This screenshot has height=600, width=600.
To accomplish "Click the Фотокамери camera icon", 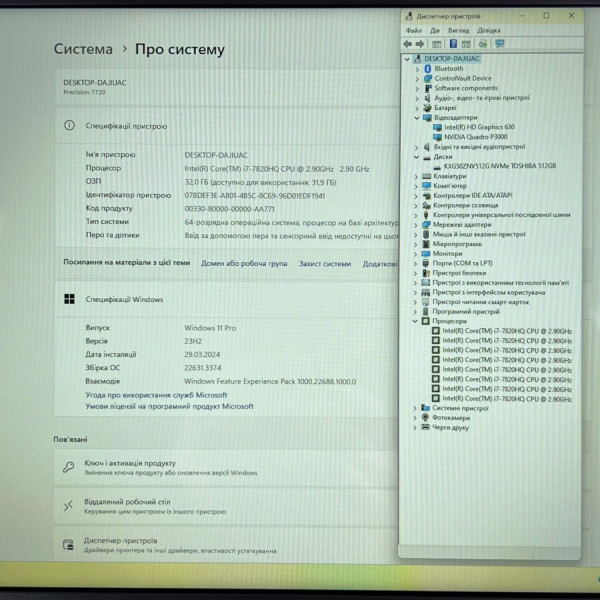I will pos(425,417).
